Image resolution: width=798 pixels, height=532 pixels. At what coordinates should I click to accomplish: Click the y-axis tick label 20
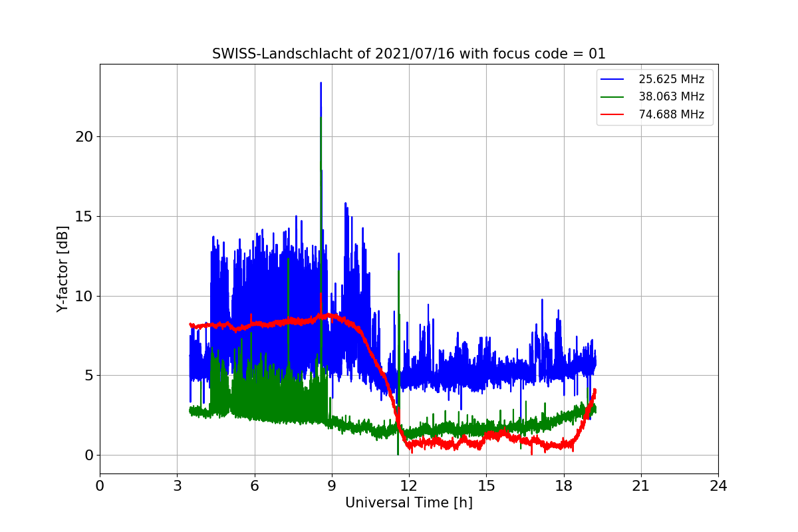pos(84,136)
